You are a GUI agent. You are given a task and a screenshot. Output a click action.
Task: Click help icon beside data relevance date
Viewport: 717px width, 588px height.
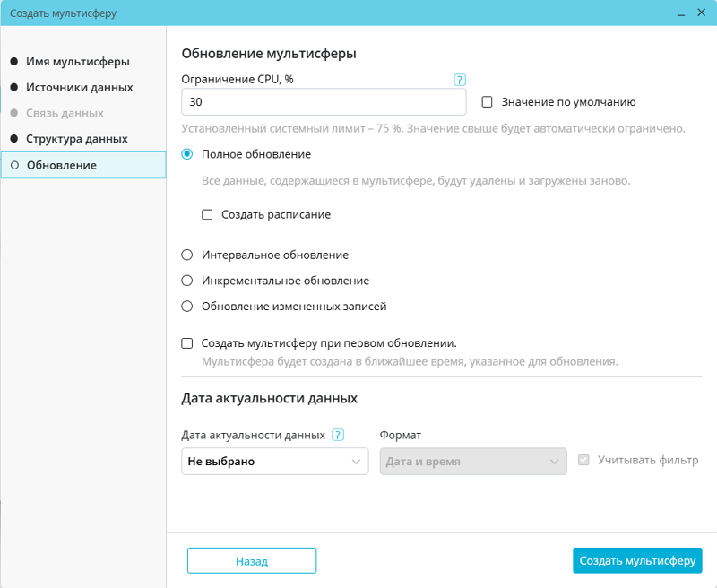point(338,436)
